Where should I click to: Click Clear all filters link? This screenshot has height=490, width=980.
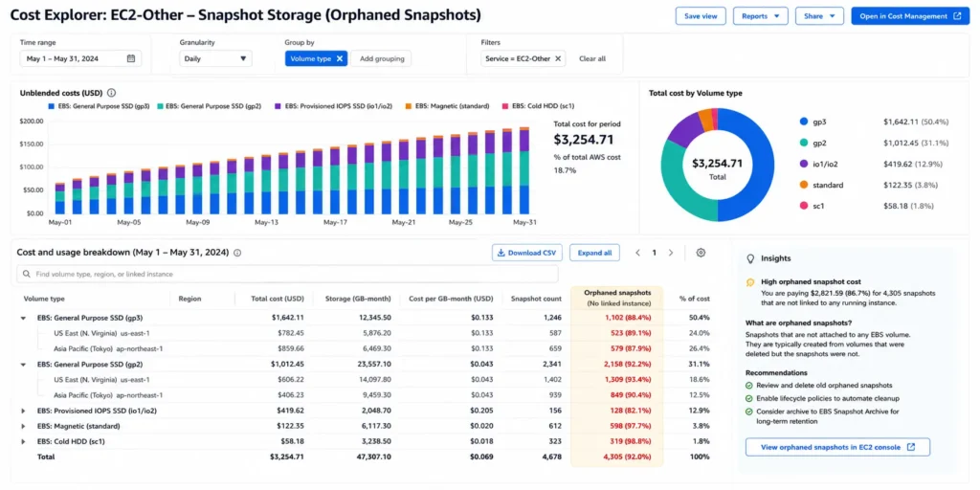[591, 58]
